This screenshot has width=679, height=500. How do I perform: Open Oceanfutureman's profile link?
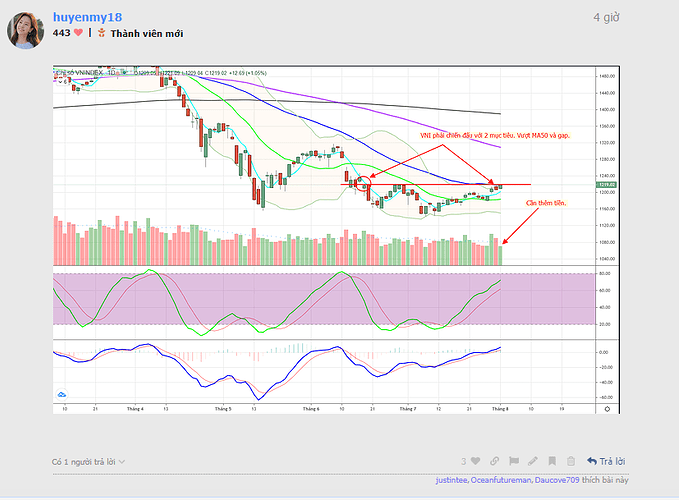pos(501,480)
